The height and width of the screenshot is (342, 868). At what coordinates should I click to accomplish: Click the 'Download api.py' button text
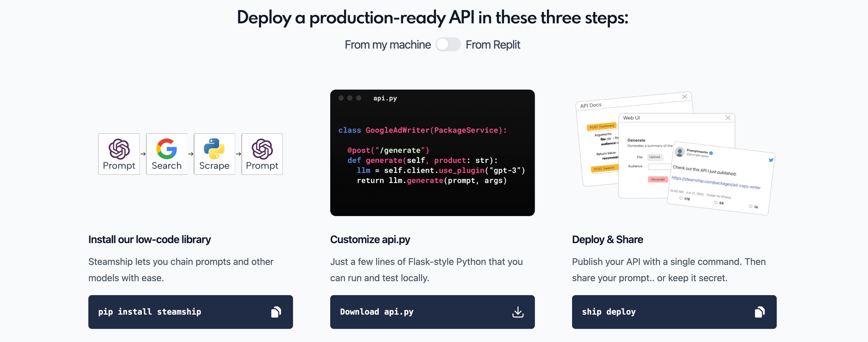pyautogui.click(x=377, y=312)
